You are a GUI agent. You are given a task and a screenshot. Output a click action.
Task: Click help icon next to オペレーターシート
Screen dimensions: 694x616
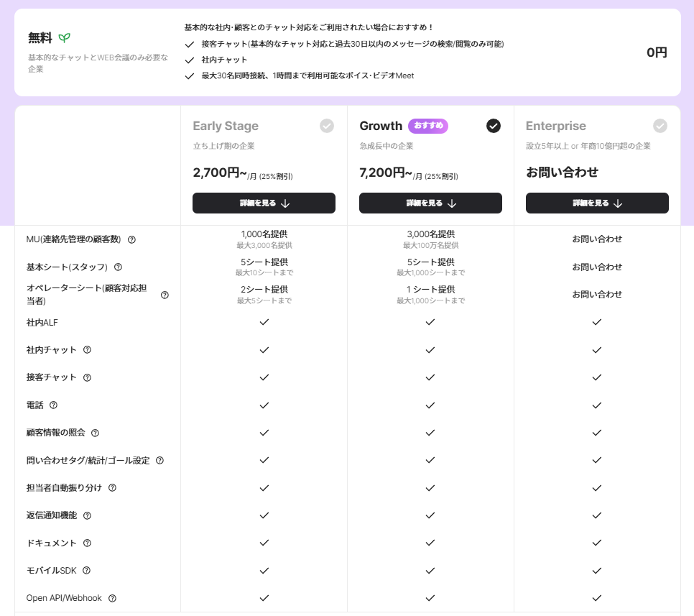[165, 295]
